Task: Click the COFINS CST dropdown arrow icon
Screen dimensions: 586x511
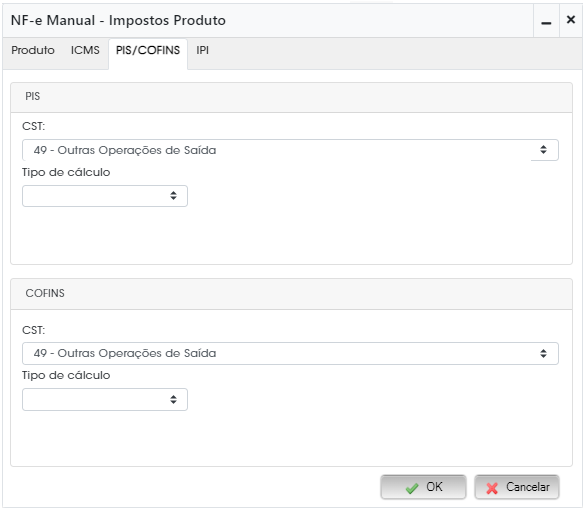Action: [x=543, y=354]
